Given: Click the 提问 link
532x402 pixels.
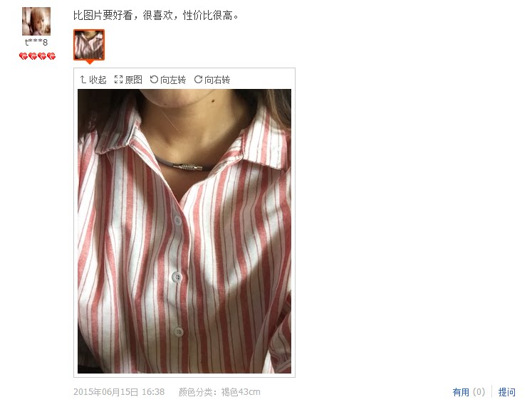Looking at the screenshot, I should pyautogui.click(x=506, y=392).
